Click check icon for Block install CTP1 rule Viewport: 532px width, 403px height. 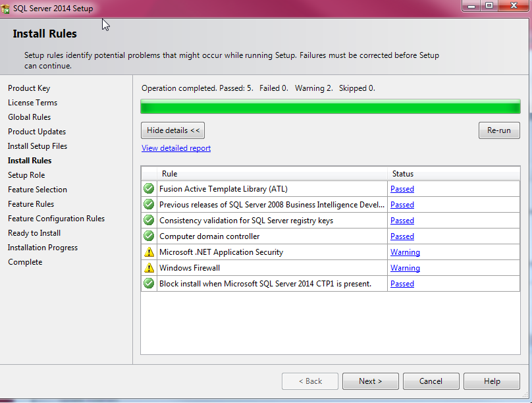coord(149,284)
